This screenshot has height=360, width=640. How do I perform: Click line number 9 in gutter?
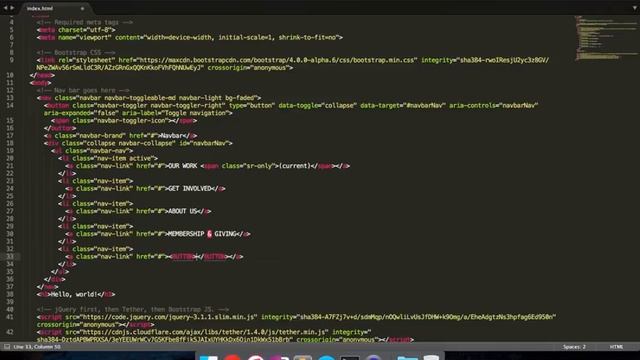point(12,60)
